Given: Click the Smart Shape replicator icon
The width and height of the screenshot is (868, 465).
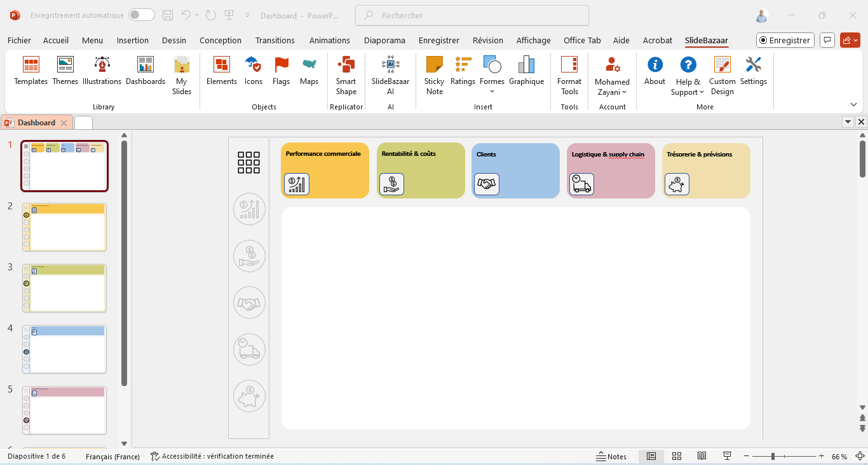Looking at the screenshot, I should (346, 75).
